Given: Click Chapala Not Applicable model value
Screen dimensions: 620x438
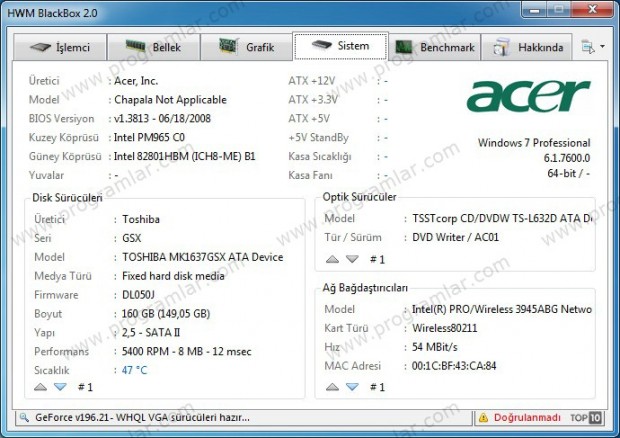Looking at the screenshot, I should point(170,100).
